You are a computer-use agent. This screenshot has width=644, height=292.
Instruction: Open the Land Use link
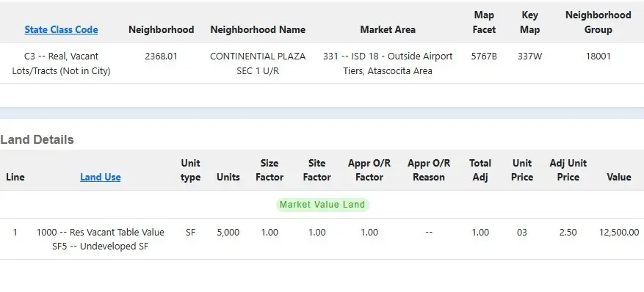coord(100,177)
